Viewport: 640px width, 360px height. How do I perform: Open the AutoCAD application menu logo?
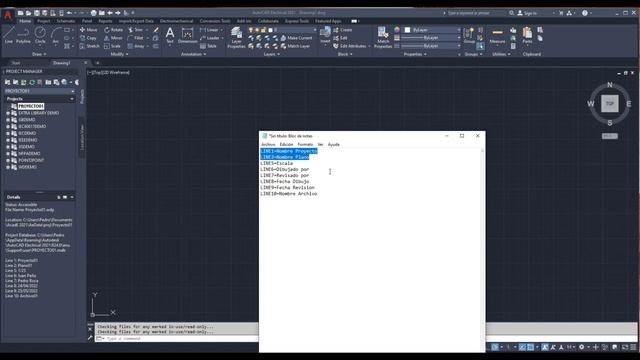click(8, 15)
